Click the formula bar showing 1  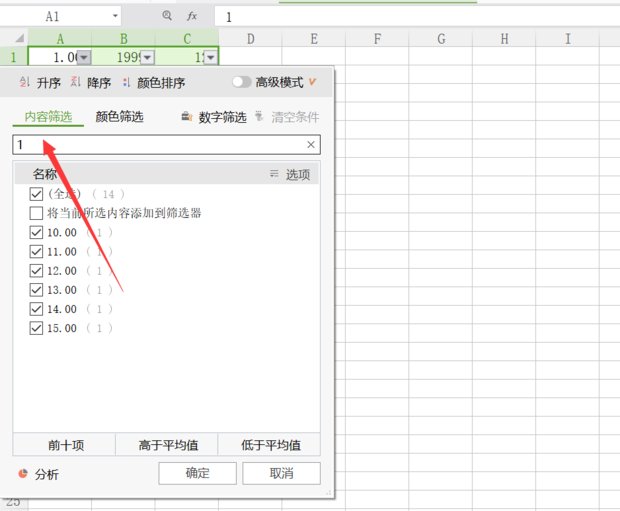(417, 17)
